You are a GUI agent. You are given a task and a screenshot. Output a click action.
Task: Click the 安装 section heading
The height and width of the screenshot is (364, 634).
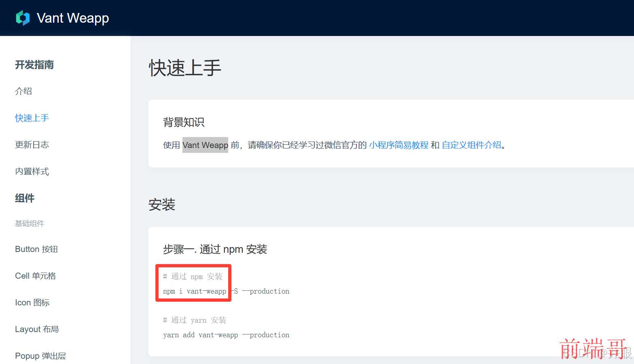point(162,205)
